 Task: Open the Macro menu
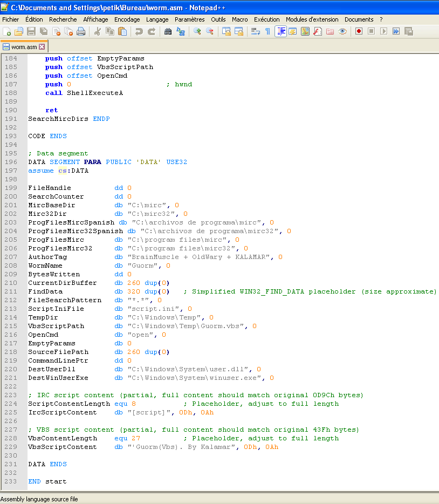coord(240,19)
